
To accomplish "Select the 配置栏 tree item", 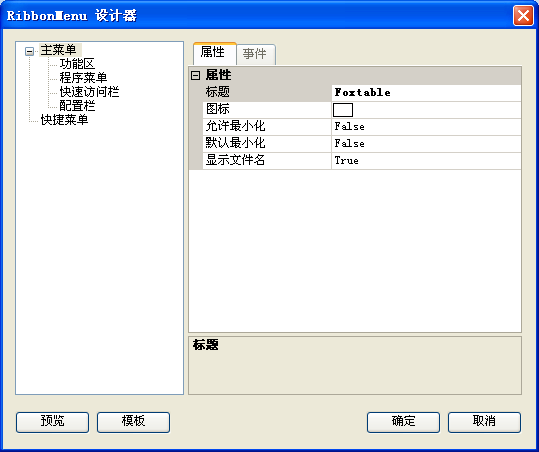I will coord(77,106).
